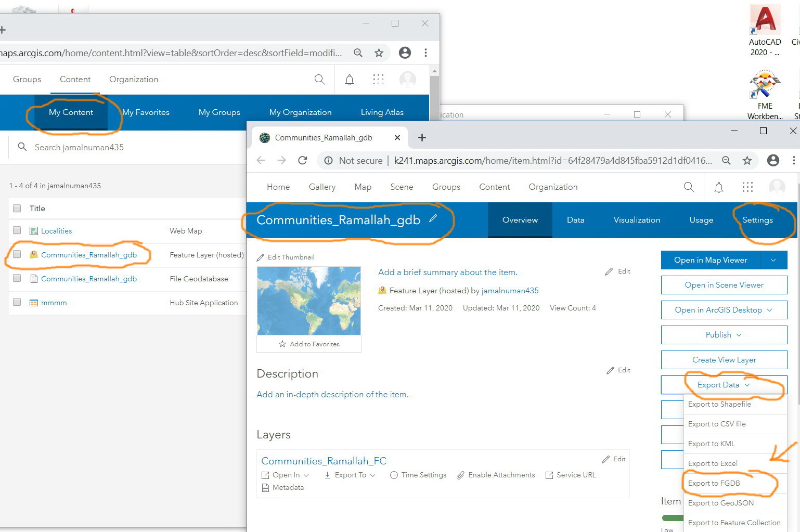Open the FME Workbench desktop shortcut
This screenshot has width=800, height=532.
(x=765, y=95)
